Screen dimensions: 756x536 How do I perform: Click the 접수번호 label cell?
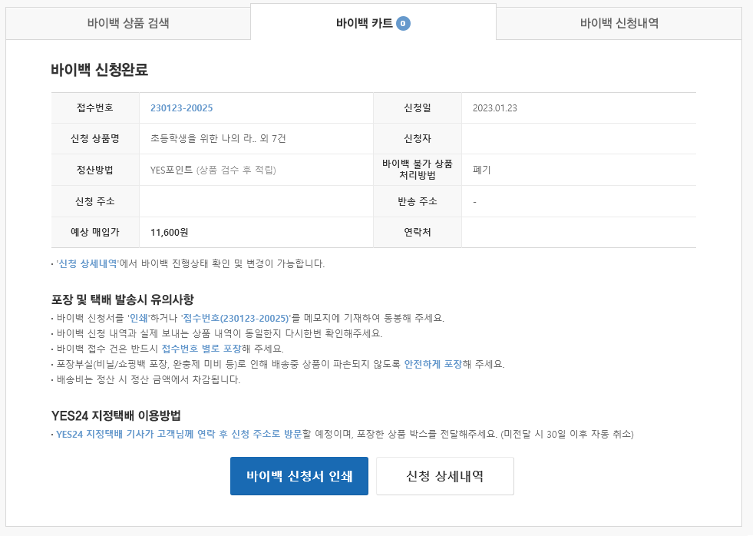click(x=95, y=108)
